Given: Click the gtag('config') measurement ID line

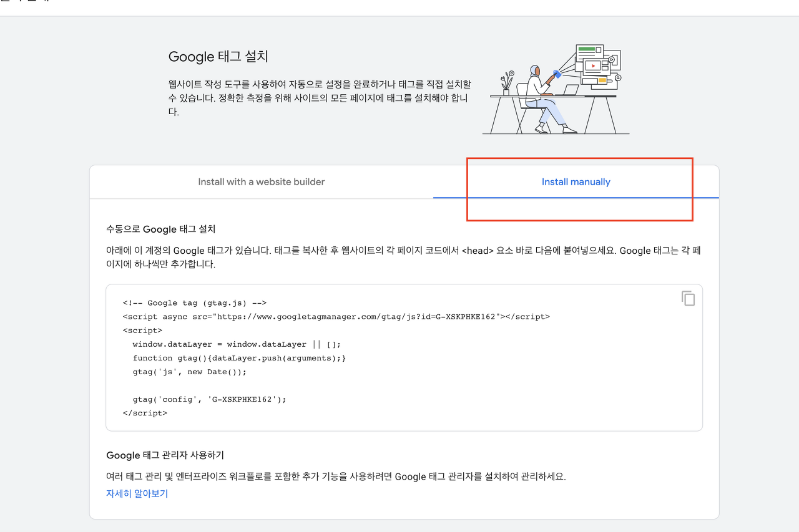Looking at the screenshot, I should coord(210,399).
